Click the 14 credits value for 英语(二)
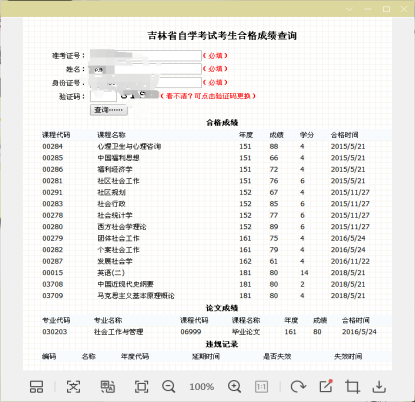This screenshot has width=415, height=402. [x=304, y=273]
